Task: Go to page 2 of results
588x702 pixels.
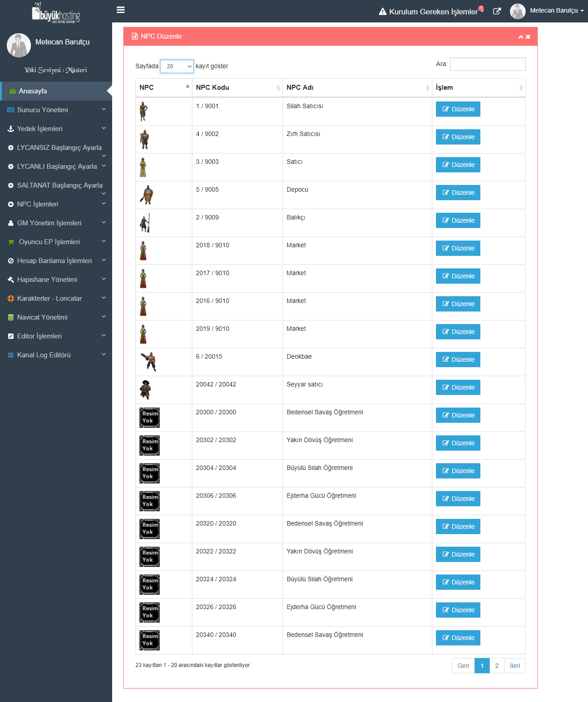Action: coord(497,666)
